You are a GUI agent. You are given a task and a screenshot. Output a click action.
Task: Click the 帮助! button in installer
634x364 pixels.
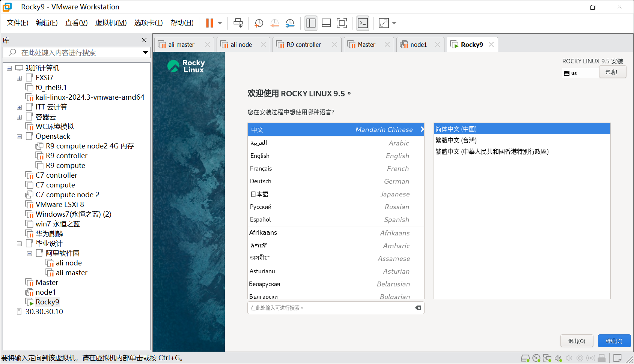[612, 72]
